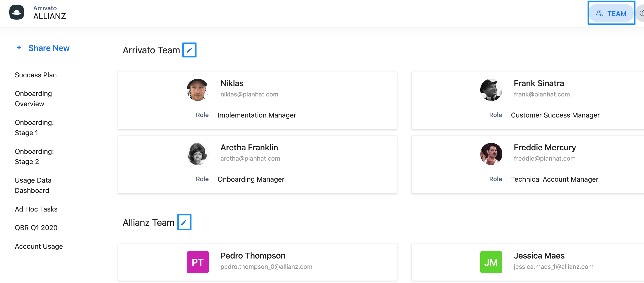The height and width of the screenshot is (283, 644).
Task: Click the Arrivato label in header
Action: (45, 8)
